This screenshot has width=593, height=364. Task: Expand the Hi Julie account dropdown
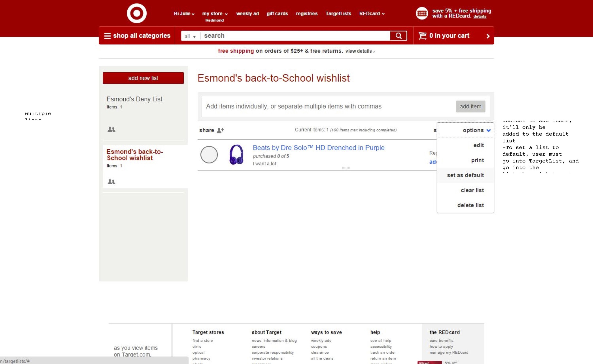[x=184, y=14]
